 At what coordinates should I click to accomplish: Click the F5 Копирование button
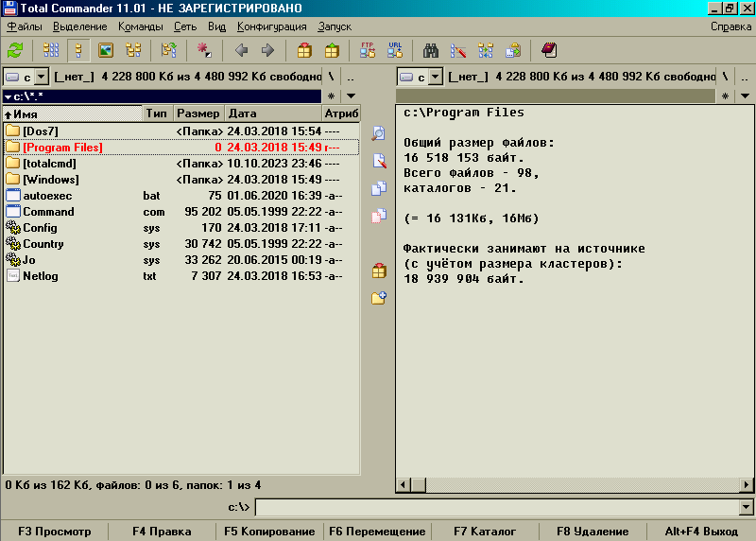click(269, 532)
